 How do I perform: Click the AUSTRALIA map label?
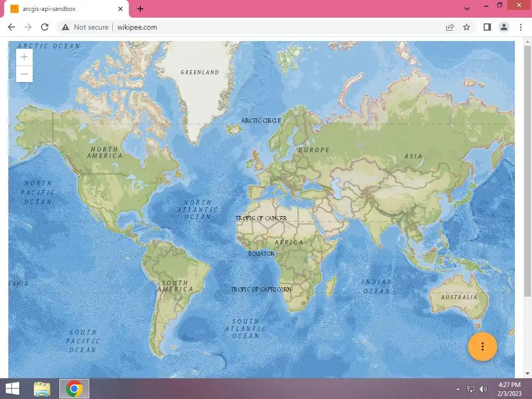(x=459, y=297)
